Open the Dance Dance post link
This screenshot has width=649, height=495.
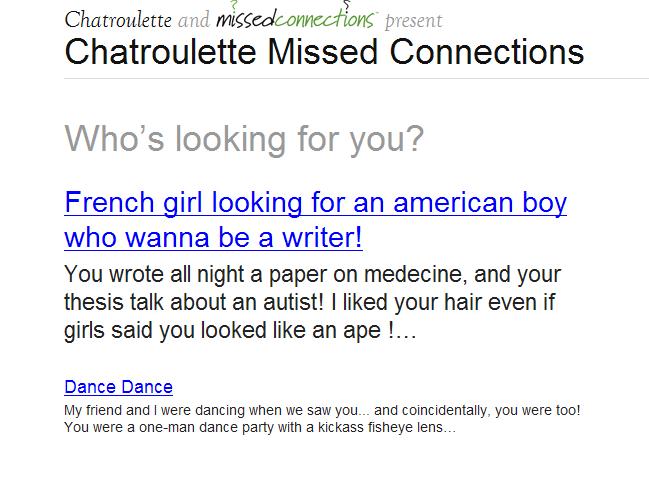click(x=118, y=387)
